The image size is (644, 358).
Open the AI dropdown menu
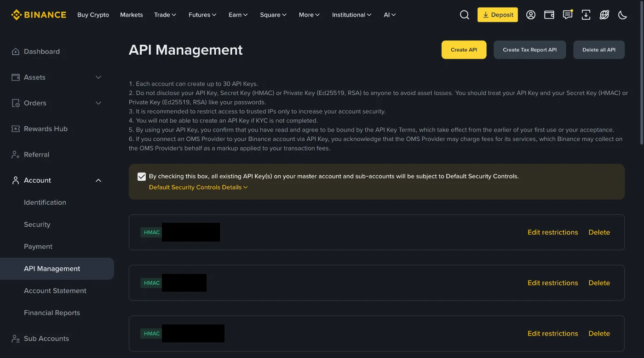tap(390, 15)
